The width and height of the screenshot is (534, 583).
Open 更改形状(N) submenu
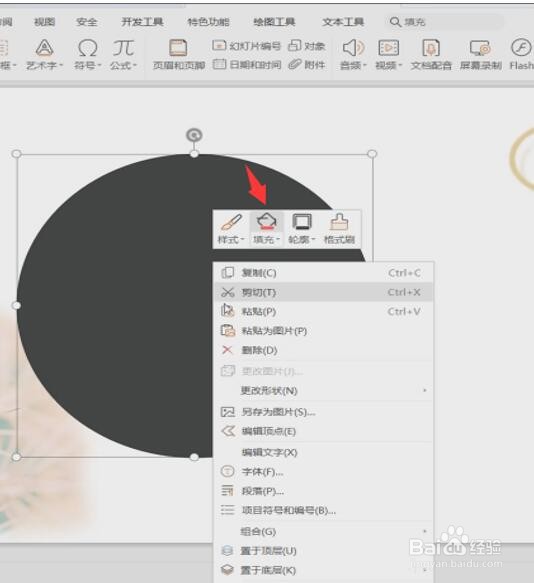324,391
